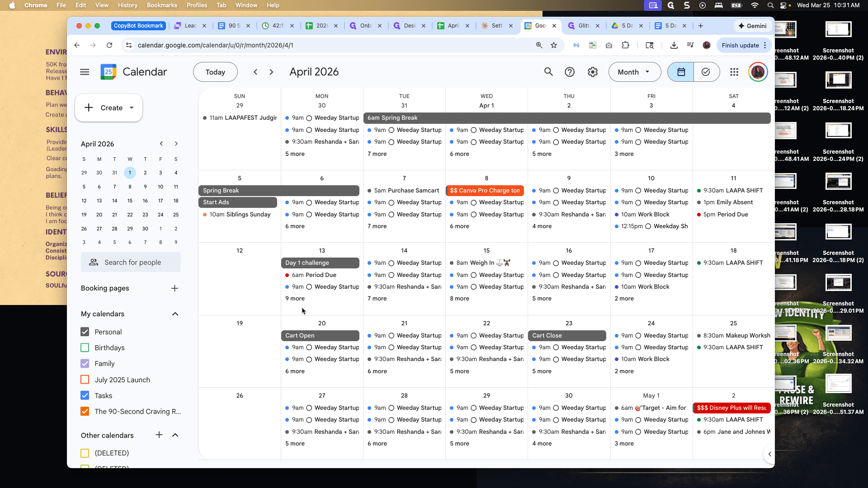Show '9 more' events on April 13
The height and width of the screenshot is (488, 868).
point(295,299)
